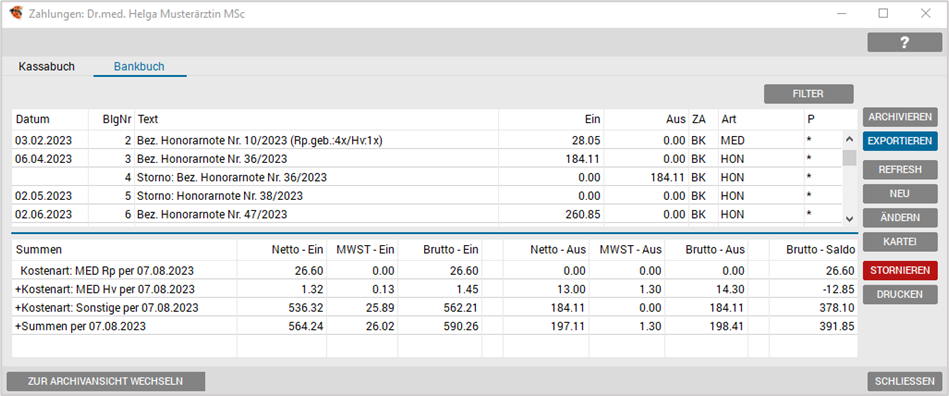The image size is (949, 396).
Task: Click the MWST - Ein column header
Action: click(362, 249)
